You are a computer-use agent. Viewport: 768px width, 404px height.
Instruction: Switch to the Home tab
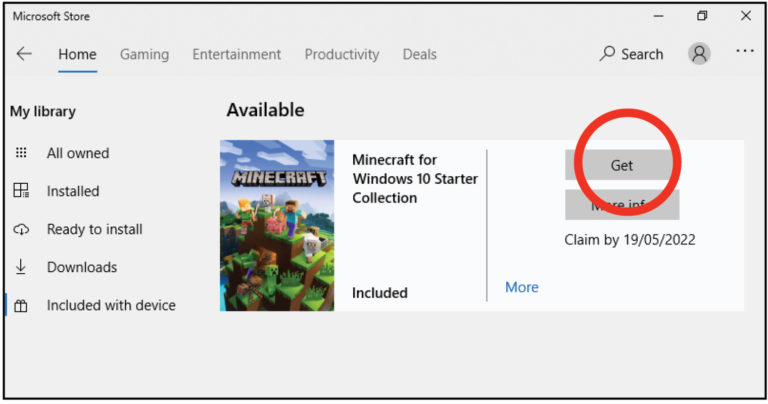click(x=77, y=54)
